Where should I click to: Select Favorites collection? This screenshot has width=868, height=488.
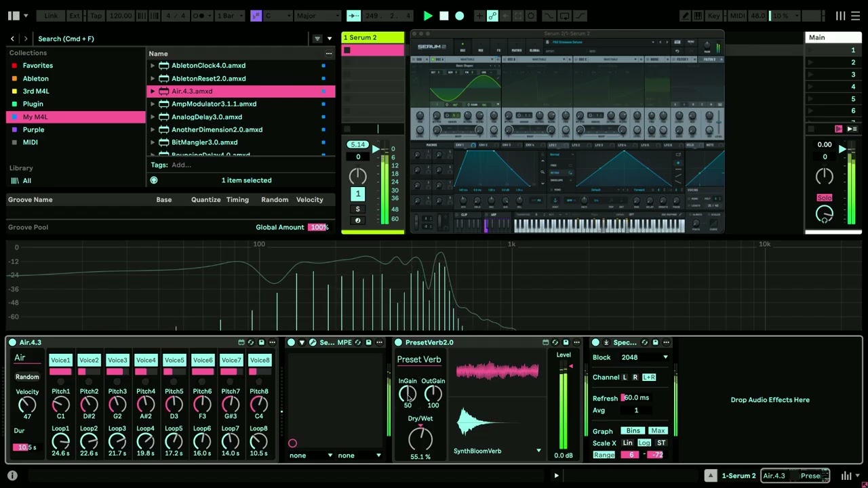(x=37, y=66)
